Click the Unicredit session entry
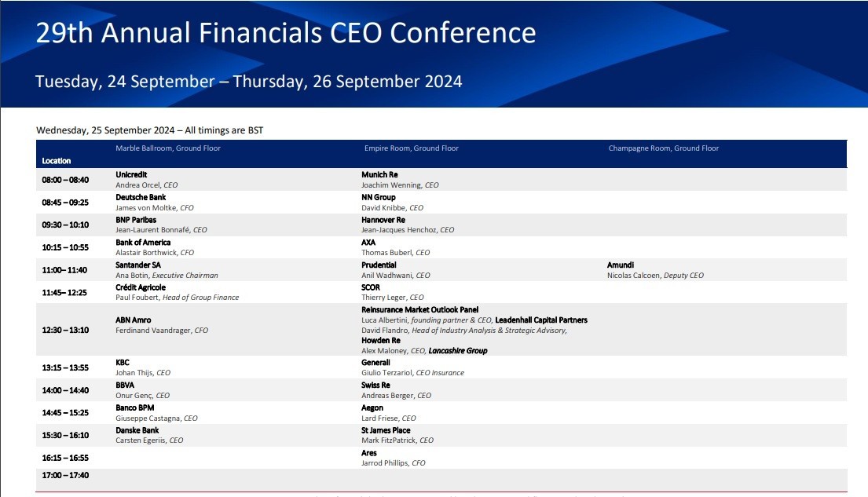 pos(132,174)
